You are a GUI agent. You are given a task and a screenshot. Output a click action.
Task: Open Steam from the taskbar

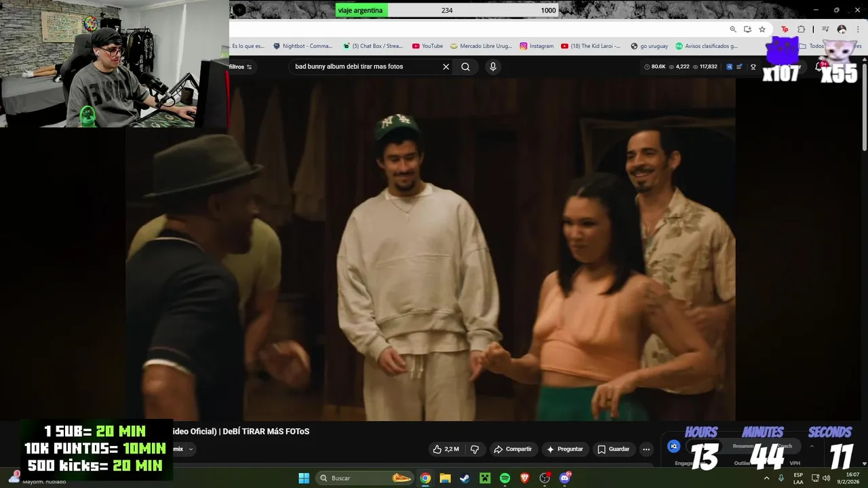[465, 478]
